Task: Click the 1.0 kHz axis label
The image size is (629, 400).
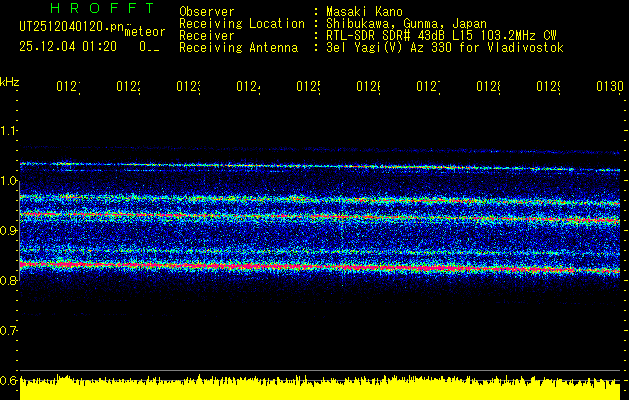Action: pyautogui.click(x=8, y=181)
